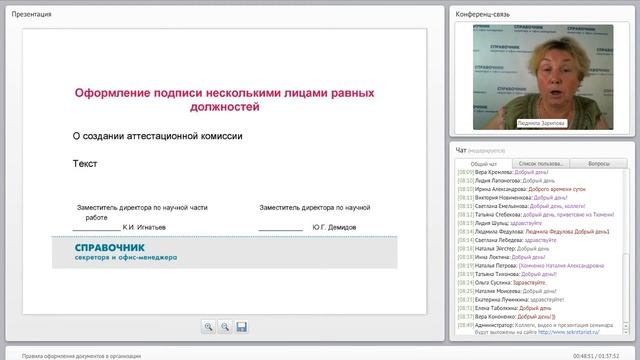Click Наталия Моисеева's chat message
This screenshot has height=360, width=640.
tap(507, 291)
